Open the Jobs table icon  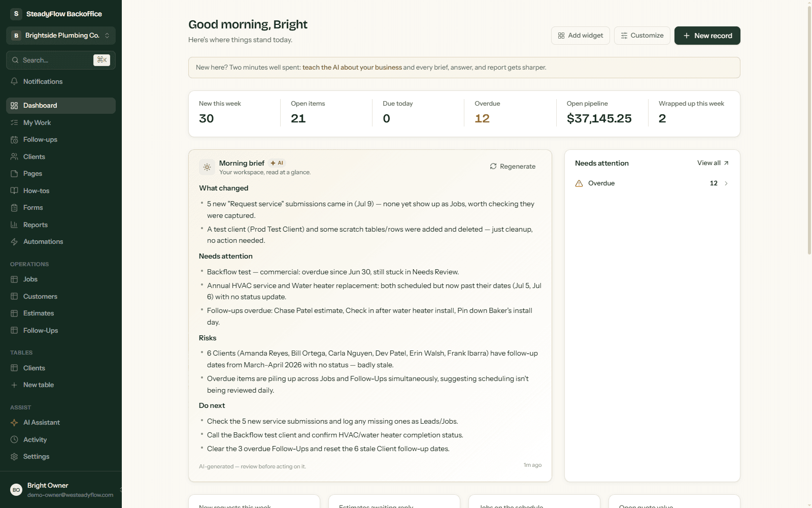tap(14, 279)
